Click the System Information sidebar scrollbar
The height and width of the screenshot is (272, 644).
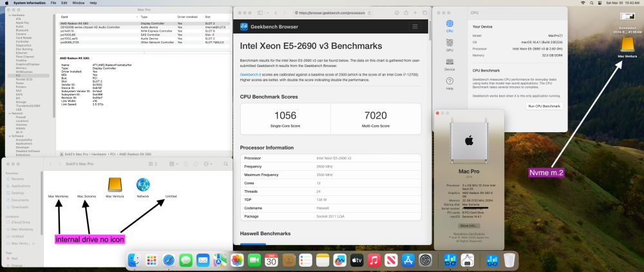(x=54, y=66)
